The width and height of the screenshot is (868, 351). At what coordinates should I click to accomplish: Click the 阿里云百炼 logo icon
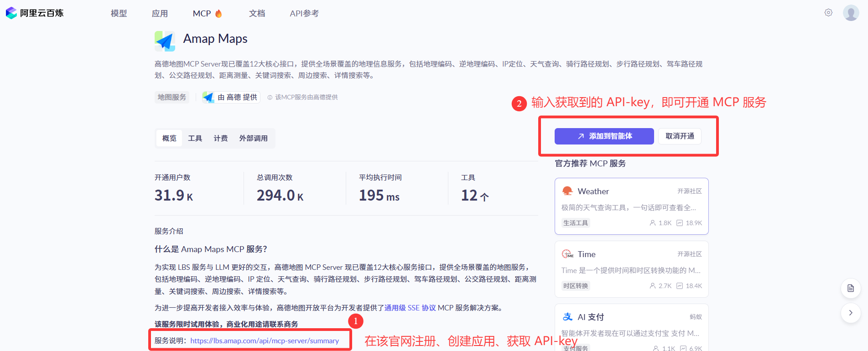click(x=11, y=13)
